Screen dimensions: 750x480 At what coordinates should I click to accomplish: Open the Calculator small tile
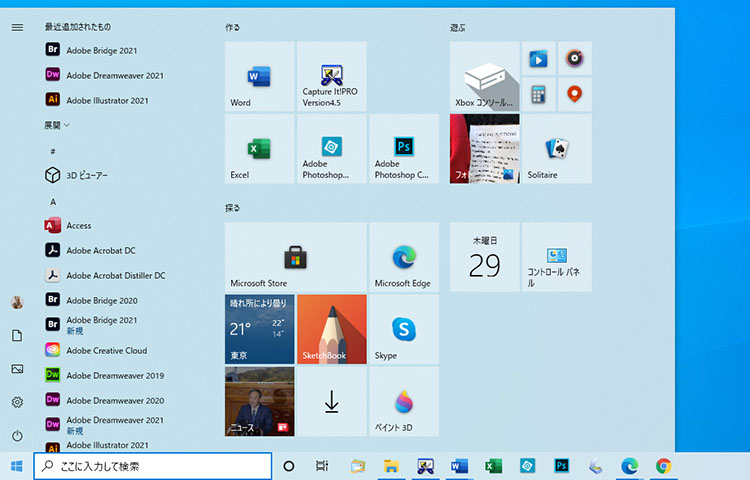[538, 95]
